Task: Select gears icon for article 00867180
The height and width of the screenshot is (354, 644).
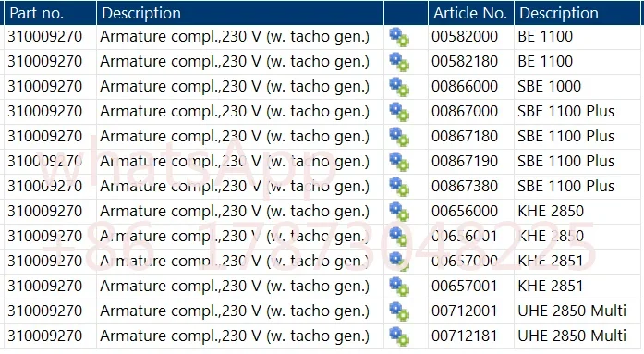Action: (399, 137)
